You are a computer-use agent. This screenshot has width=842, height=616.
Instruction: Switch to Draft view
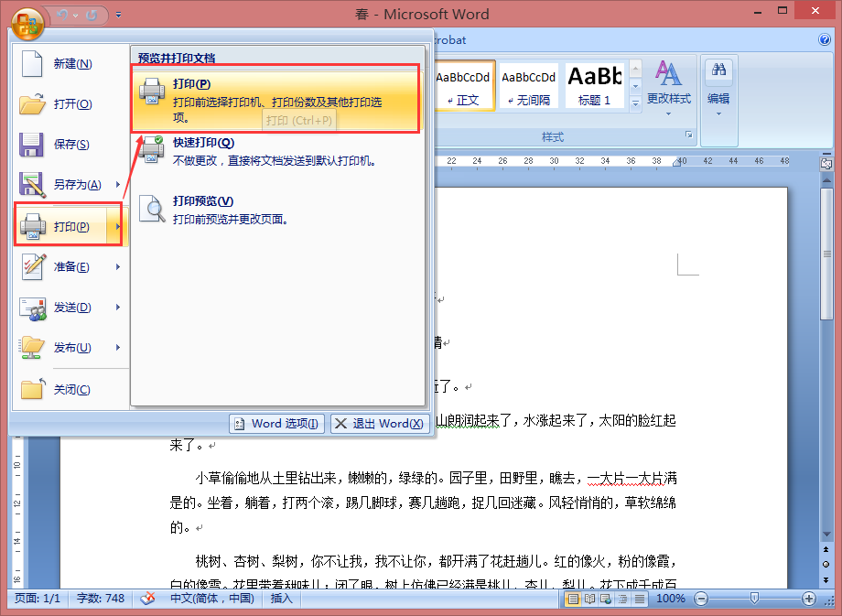639,599
